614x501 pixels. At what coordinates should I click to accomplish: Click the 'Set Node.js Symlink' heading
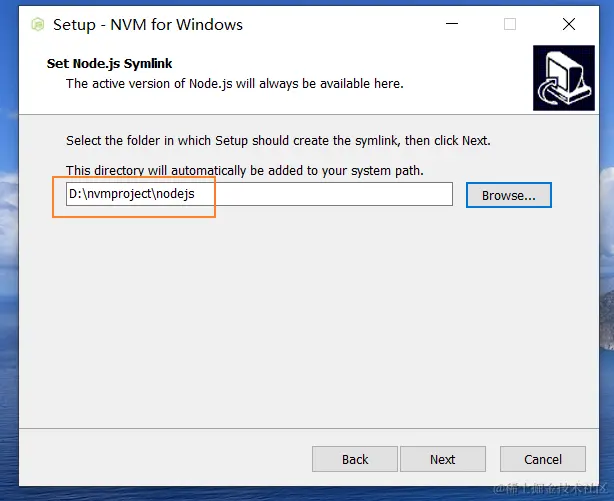(x=109, y=63)
